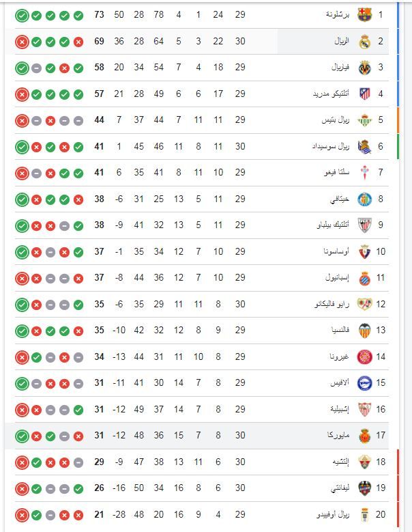Click leftmost red loss icon in Real Madrid row

coord(21,41)
